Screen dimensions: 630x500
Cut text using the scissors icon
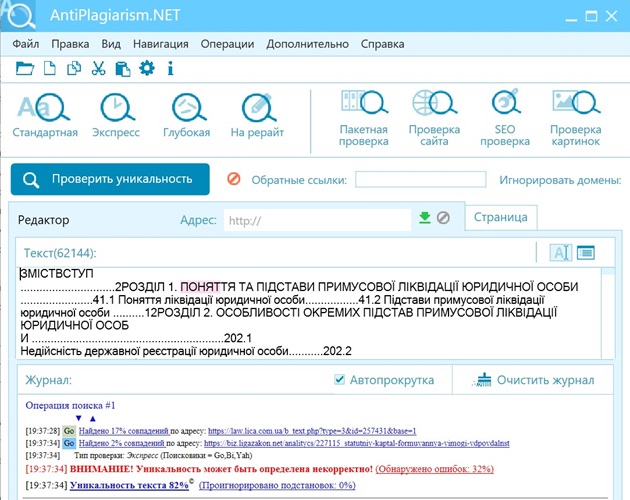point(98,69)
